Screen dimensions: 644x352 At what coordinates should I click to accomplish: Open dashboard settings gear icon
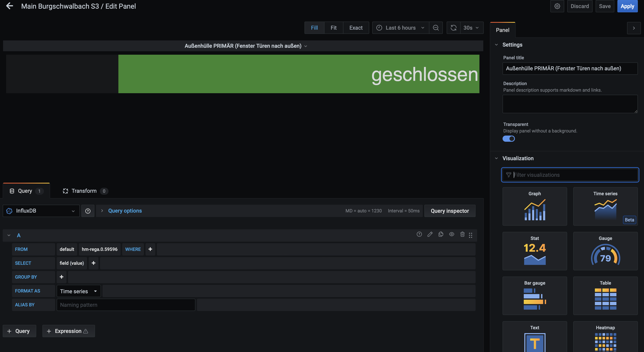point(557,6)
